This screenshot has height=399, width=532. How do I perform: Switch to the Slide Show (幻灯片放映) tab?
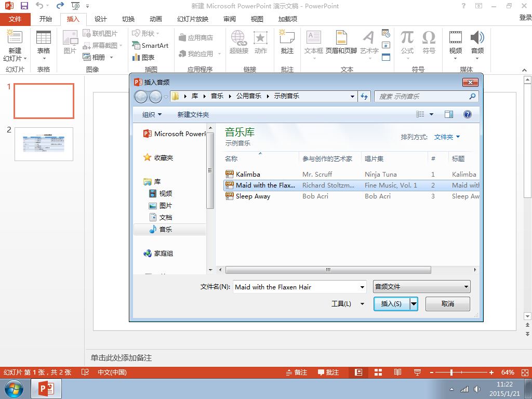(x=193, y=19)
